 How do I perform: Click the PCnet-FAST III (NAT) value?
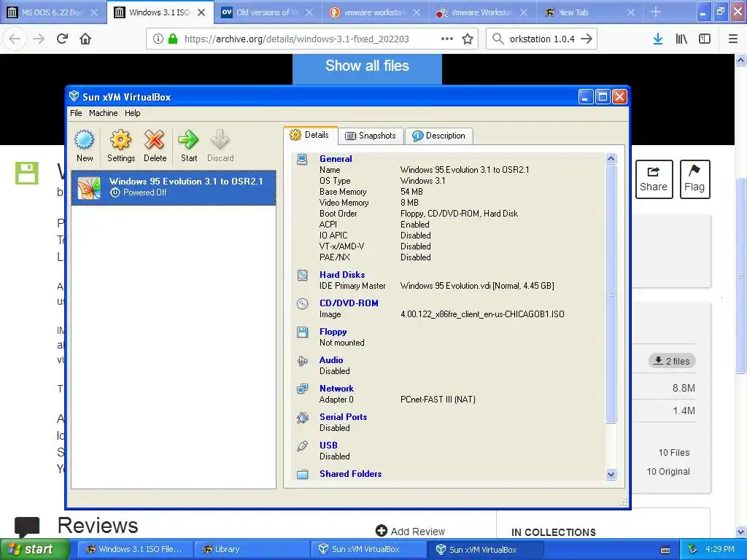tap(438, 400)
